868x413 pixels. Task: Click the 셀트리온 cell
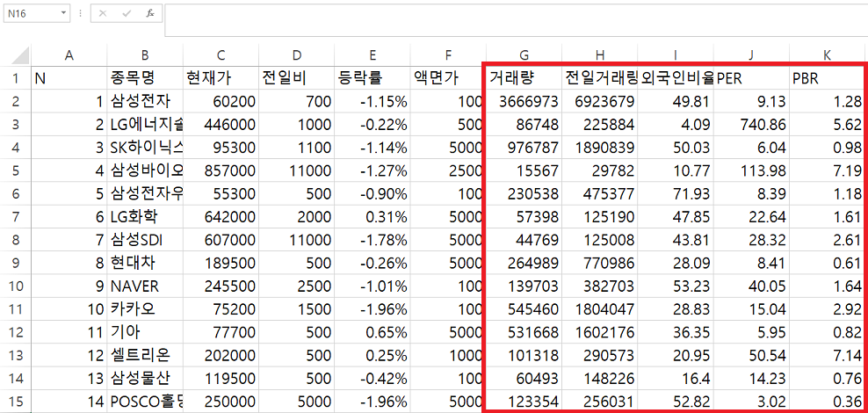(145, 355)
